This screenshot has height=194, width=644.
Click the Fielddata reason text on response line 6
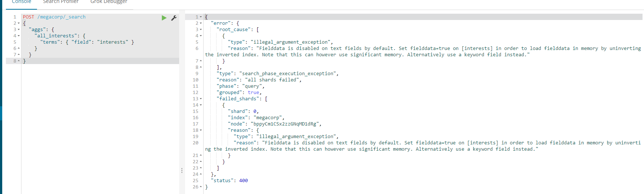coord(423,51)
